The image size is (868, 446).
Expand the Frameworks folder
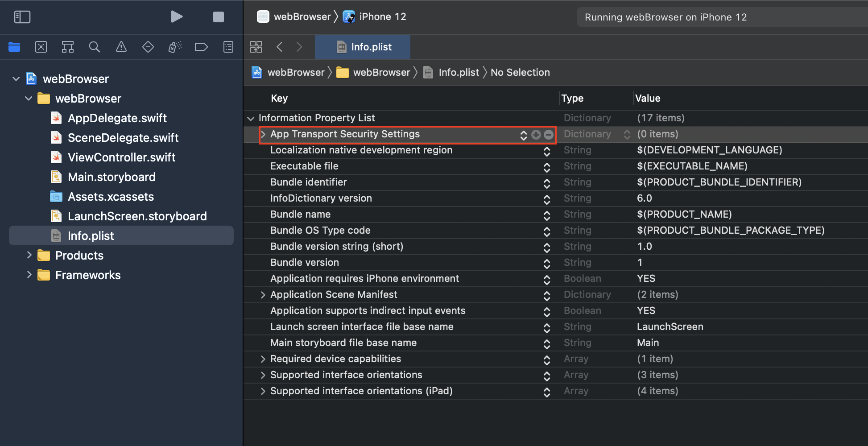[29, 275]
